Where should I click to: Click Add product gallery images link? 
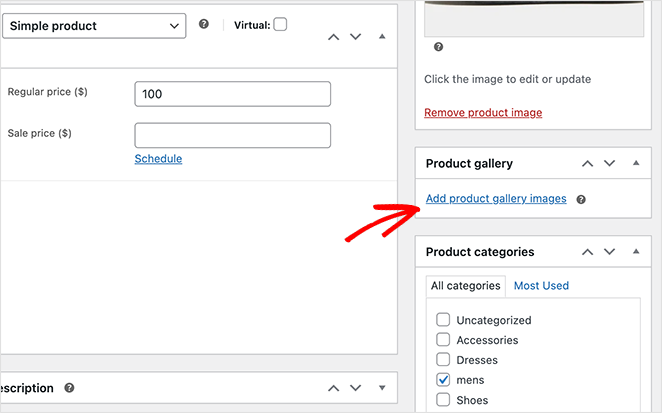[496, 199]
